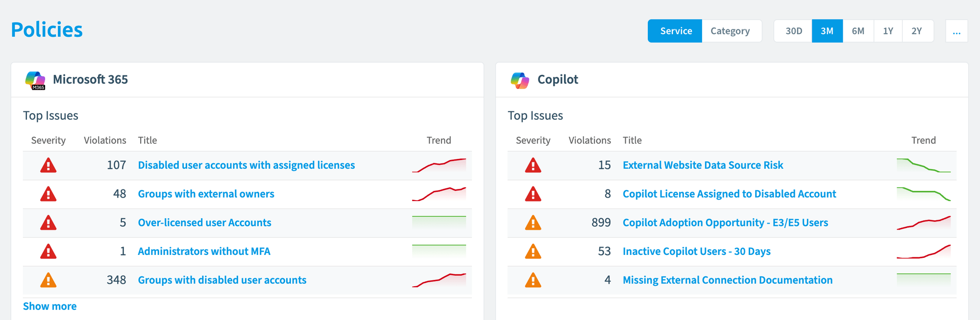Open External Website Data Source Risk policy
This screenshot has height=320, width=980.
click(703, 165)
